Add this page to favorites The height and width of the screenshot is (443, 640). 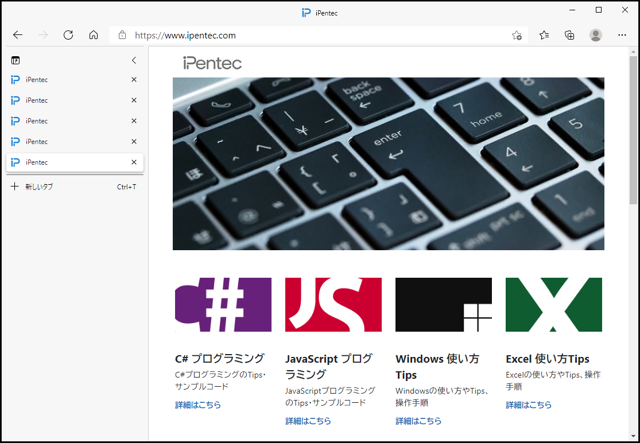(x=517, y=36)
